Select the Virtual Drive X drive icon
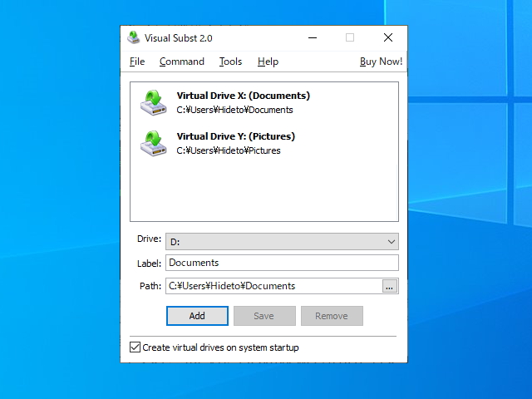Viewport: 532px width, 399px height. [153, 103]
